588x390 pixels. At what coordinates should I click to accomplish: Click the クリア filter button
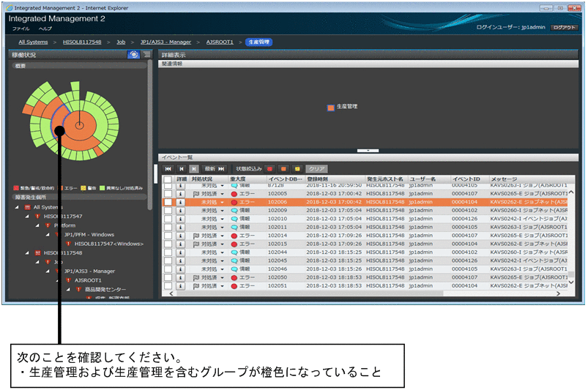tap(316, 169)
